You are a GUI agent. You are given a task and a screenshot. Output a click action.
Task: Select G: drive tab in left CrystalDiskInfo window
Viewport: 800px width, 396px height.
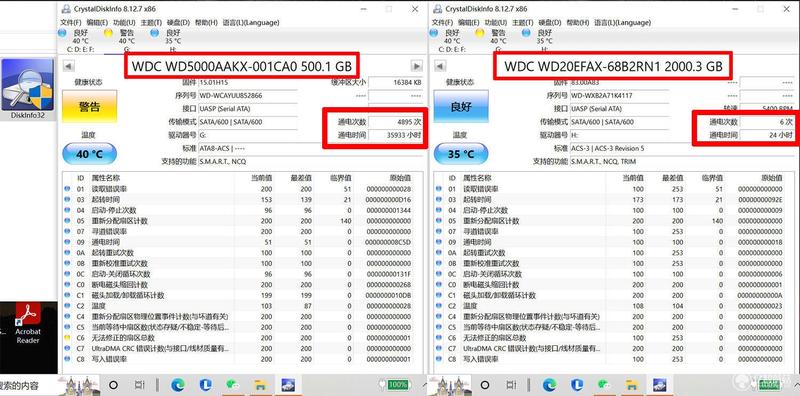(127, 40)
